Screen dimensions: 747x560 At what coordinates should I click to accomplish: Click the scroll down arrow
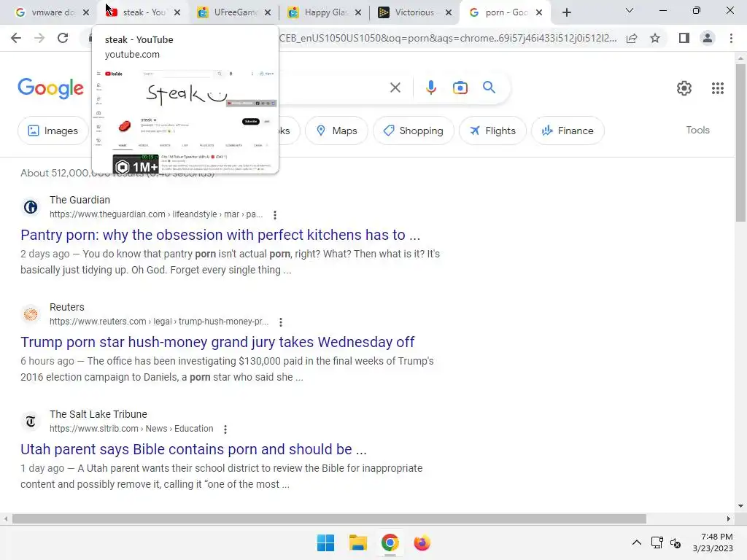click(x=740, y=506)
